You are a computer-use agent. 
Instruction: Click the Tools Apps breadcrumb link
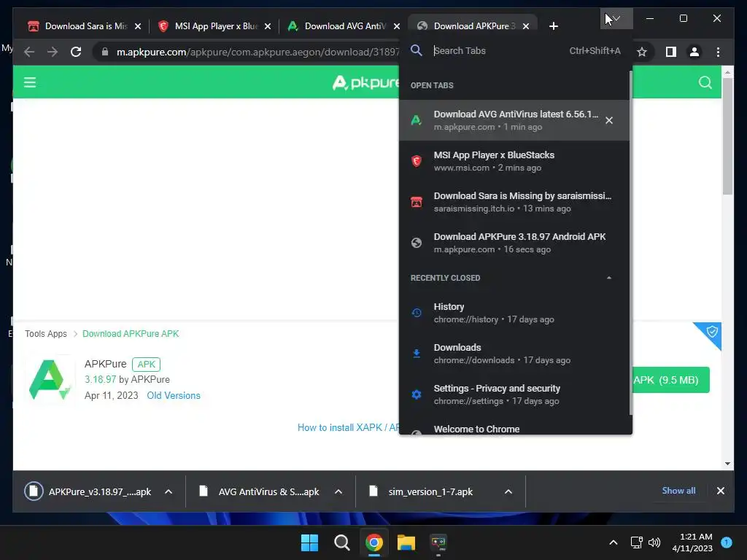(46, 334)
